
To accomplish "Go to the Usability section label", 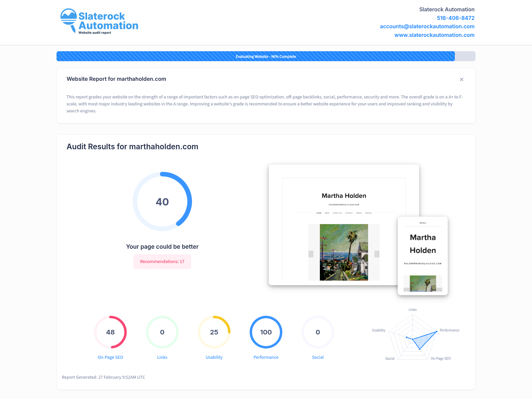I will click(214, 357).
